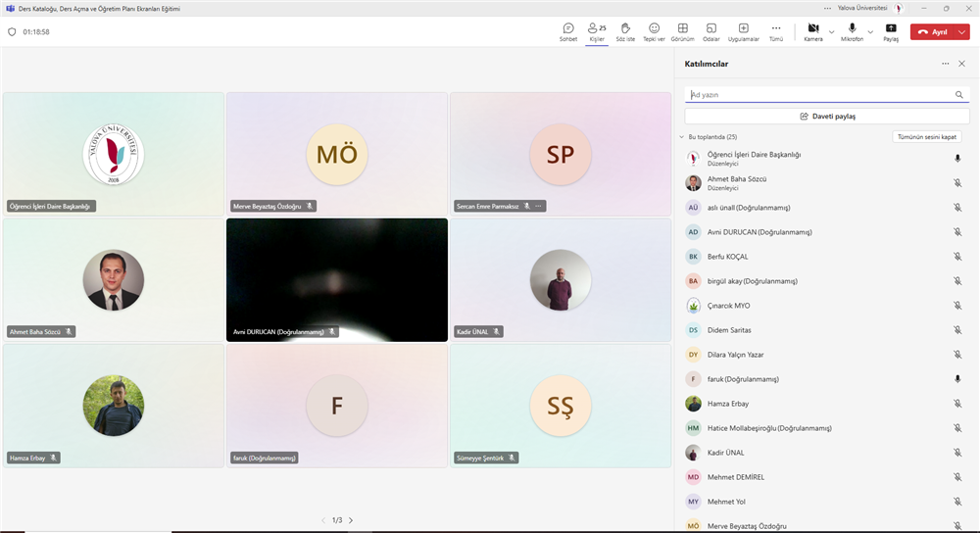Open the Tümü more options menu
The width and height of the screenshot is (980, 533).
(x=775, y=32)
